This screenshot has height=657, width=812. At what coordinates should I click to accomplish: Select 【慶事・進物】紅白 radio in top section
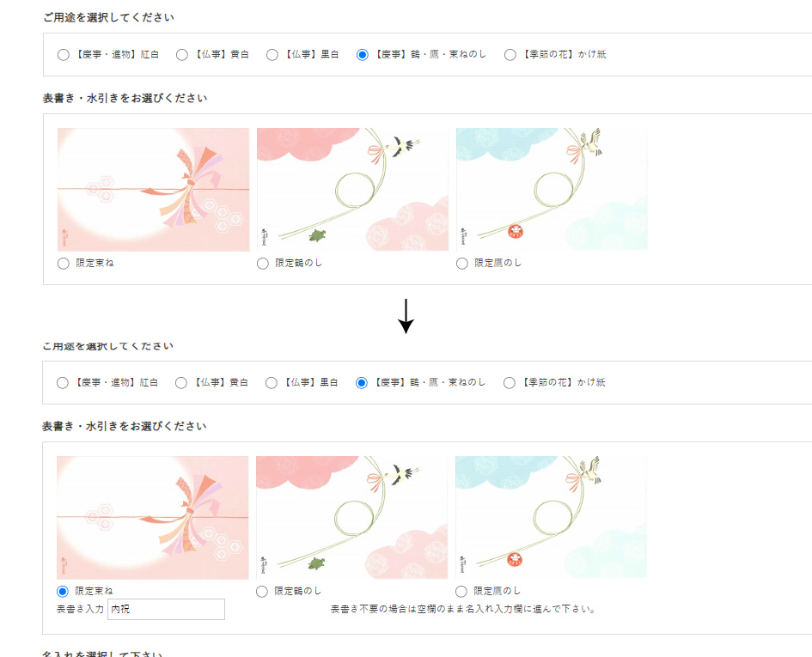64,55
